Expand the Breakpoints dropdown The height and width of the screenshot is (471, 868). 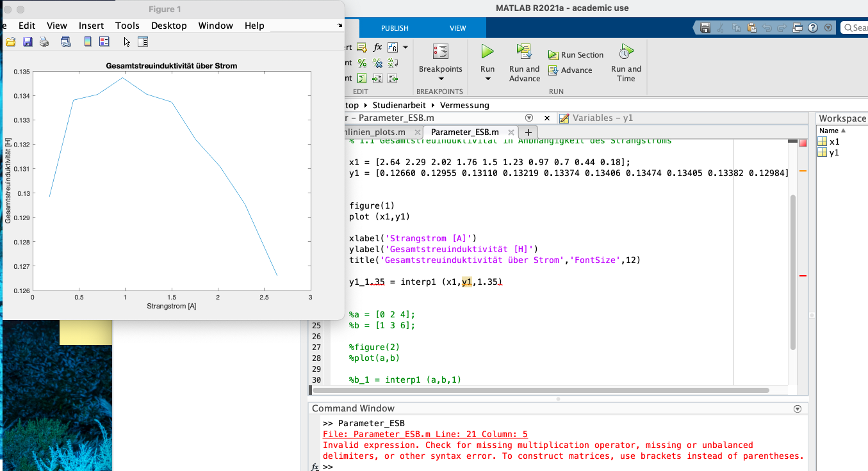point(440,79)
